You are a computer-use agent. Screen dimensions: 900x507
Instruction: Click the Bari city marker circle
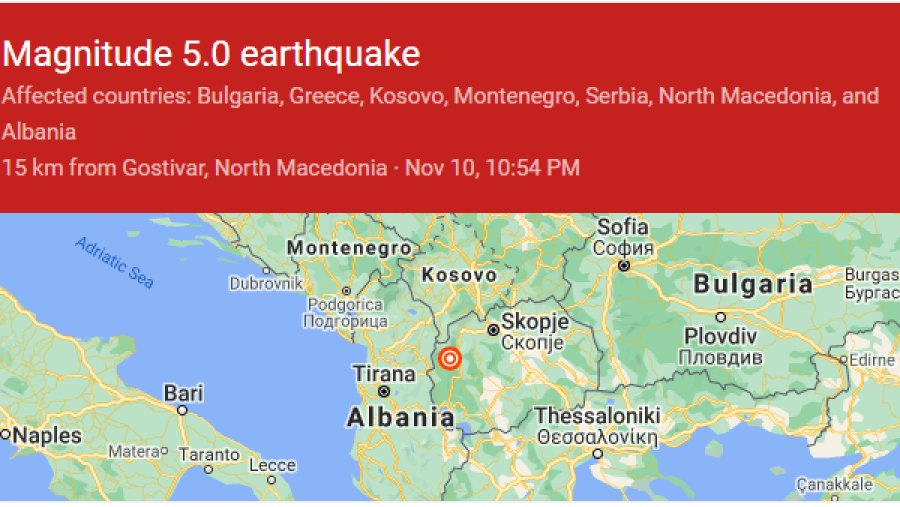pyautogui.click(x=182, y=411)
